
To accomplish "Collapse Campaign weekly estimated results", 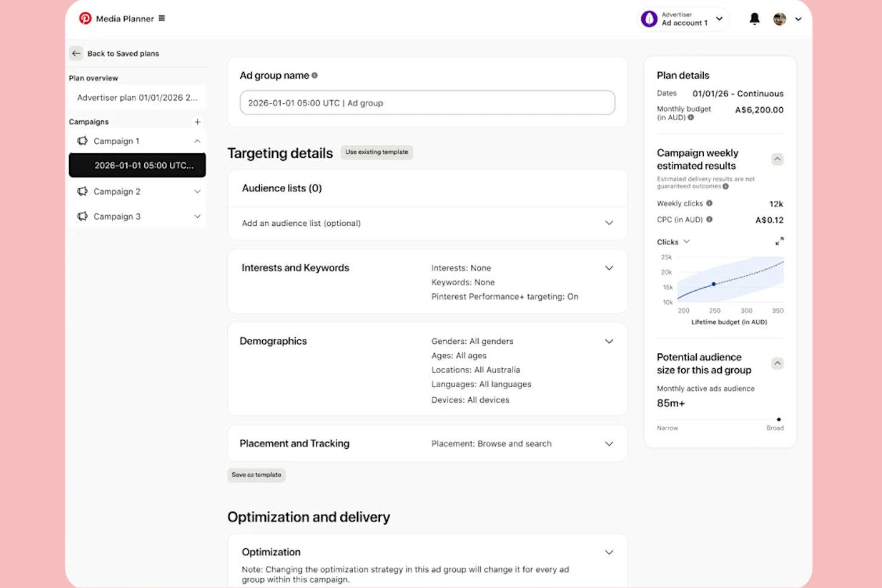I will pos(777,159).
